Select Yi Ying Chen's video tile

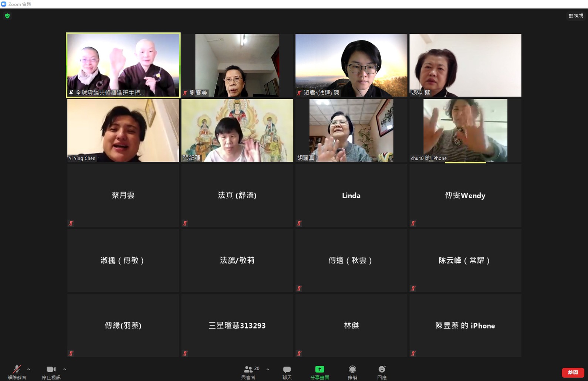coord(123,130)
